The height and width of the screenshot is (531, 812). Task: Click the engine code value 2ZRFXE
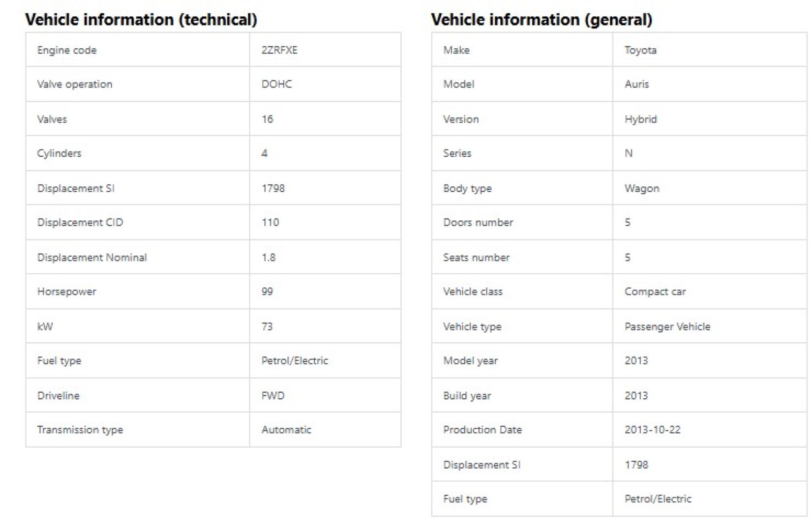pyautogui.click(x=279, y=50)
